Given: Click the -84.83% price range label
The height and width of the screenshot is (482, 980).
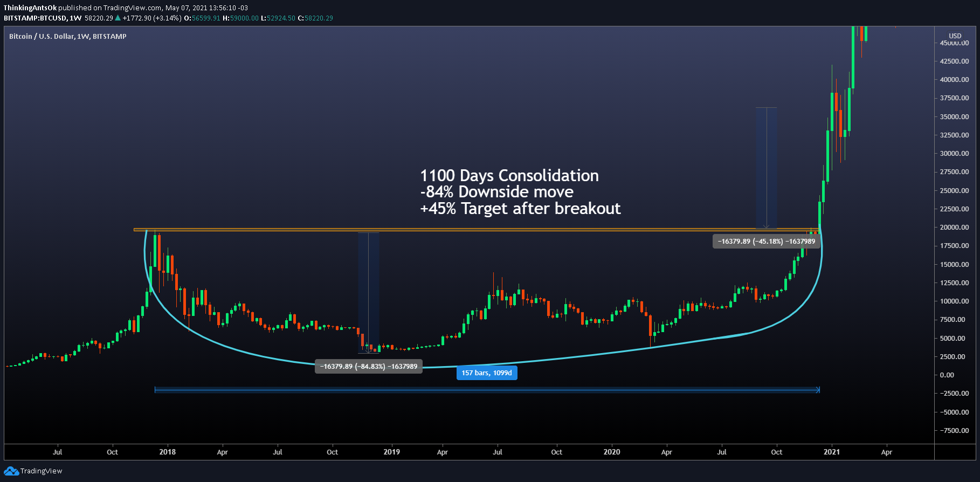Looking at the screenshot, I should (x=369, y=367).
